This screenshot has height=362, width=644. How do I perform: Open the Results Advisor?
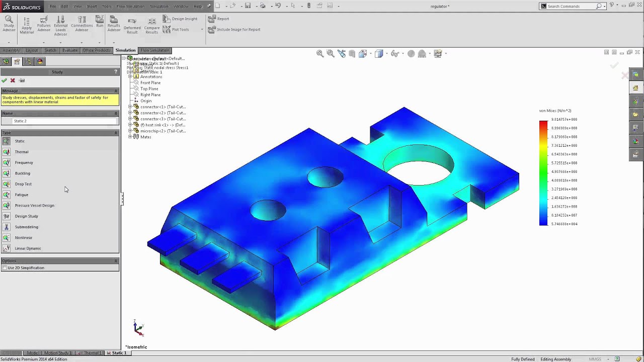pyautogui.click(x=114, y=24)
